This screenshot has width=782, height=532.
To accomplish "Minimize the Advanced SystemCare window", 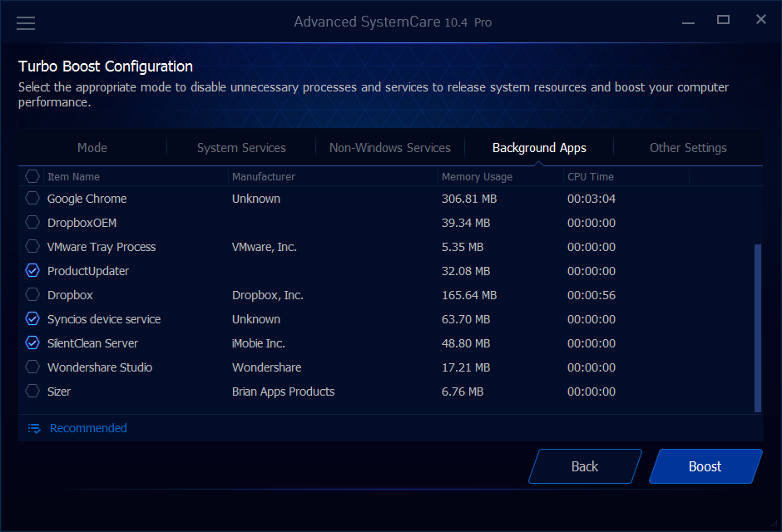I will point(688,22).
